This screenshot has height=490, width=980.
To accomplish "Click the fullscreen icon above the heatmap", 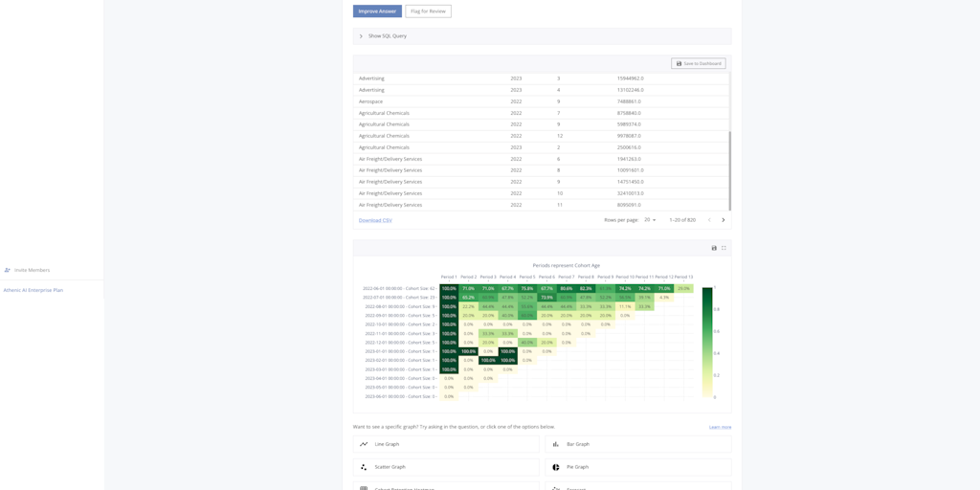I will (724, 248).
